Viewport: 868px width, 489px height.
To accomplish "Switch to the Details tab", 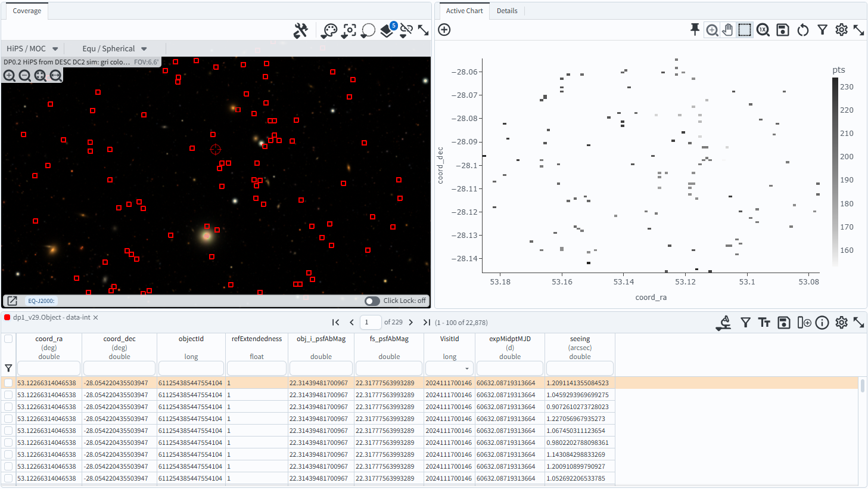I will (x=507, y=11).
